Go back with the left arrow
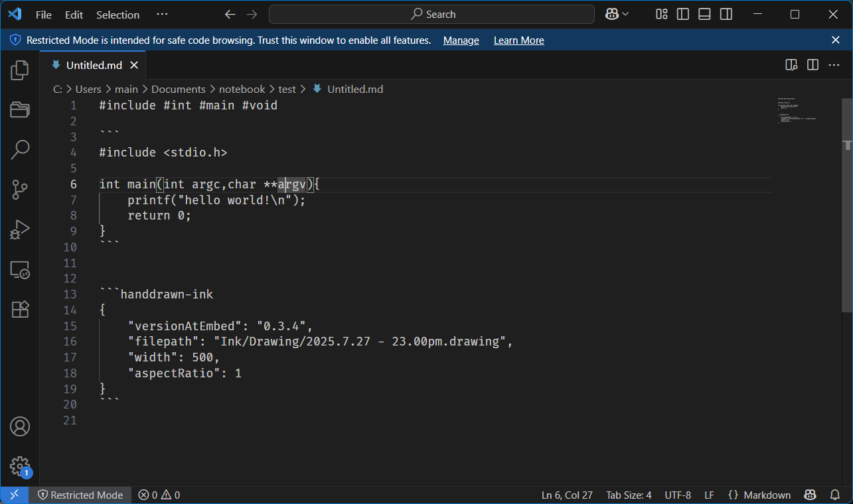853x504 pixels. [x=230, y=14]
